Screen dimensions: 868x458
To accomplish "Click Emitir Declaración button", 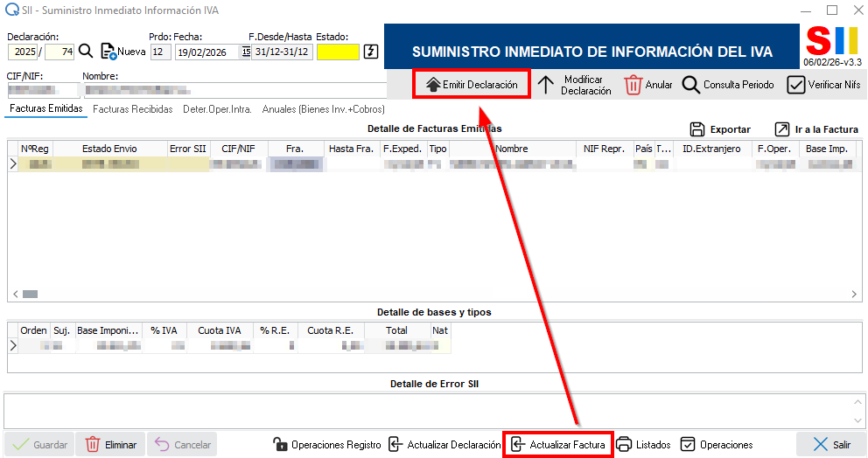I will [x=472, y=85].
